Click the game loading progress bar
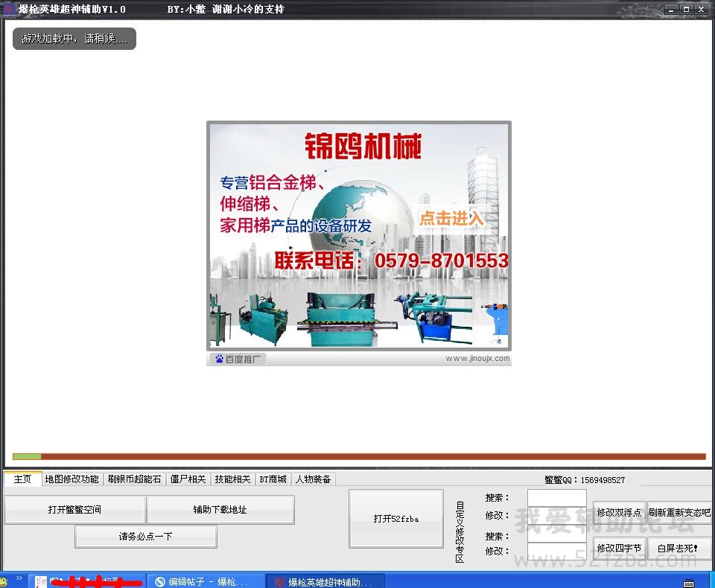This screenshot has height=588, width=715. 358,456
